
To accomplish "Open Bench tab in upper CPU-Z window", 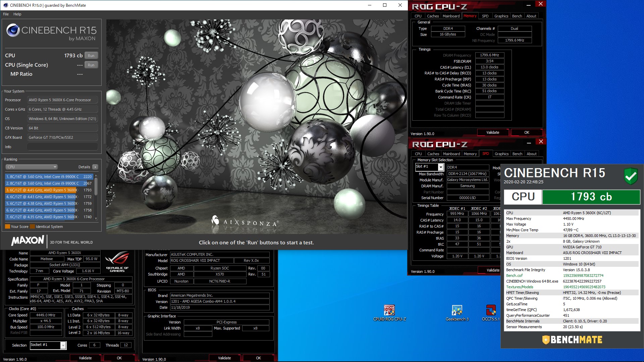I will 517,16.
